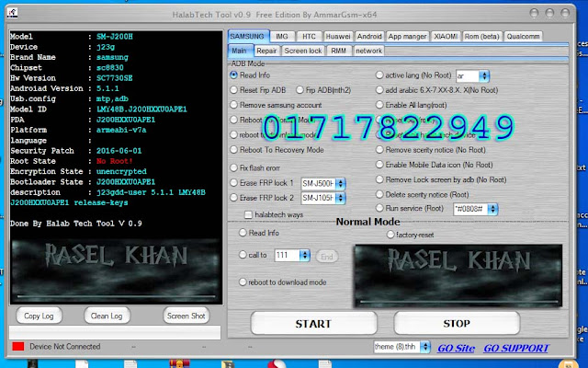The height and width of the screenshot is (368, 588).
Task: Switch to the Qualcomm tab
Action: [523, 37]
